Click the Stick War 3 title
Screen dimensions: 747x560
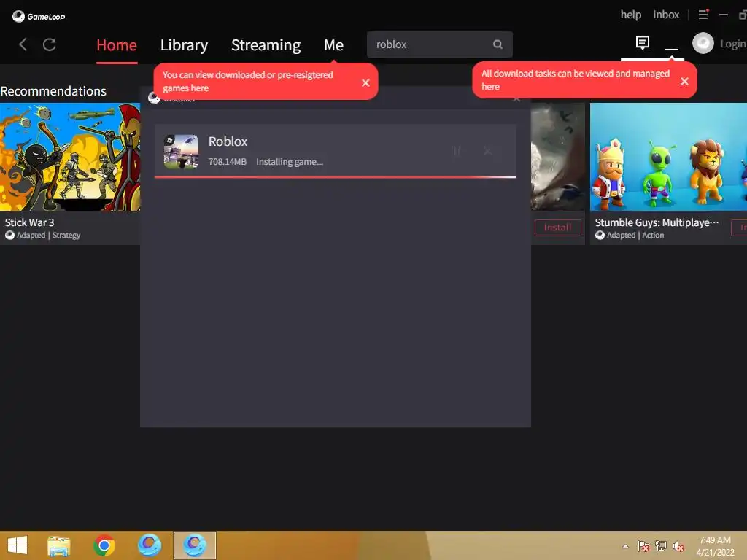pos(29,222)
